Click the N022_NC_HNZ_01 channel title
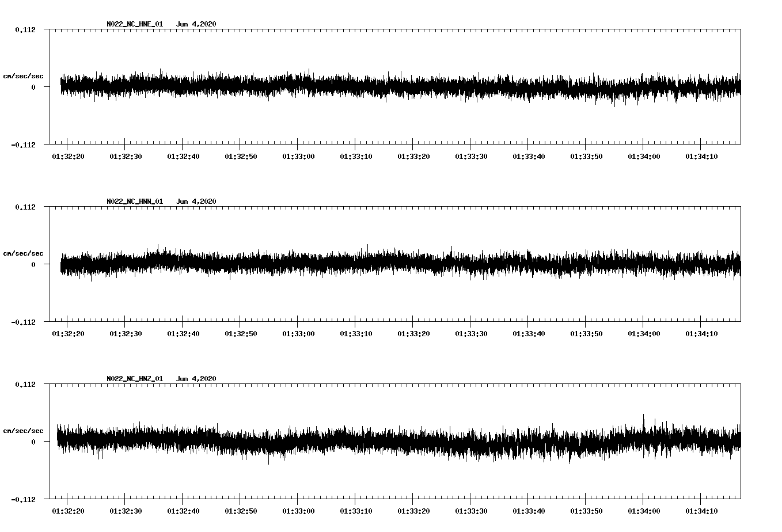This screenshot has height=532, width=782. [135, 379]
